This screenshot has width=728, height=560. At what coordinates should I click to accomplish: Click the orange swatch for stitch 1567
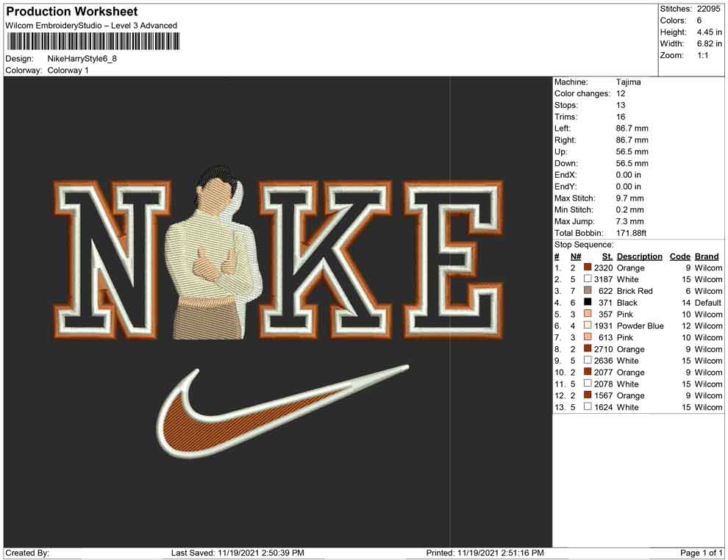[x=588, y=395]
